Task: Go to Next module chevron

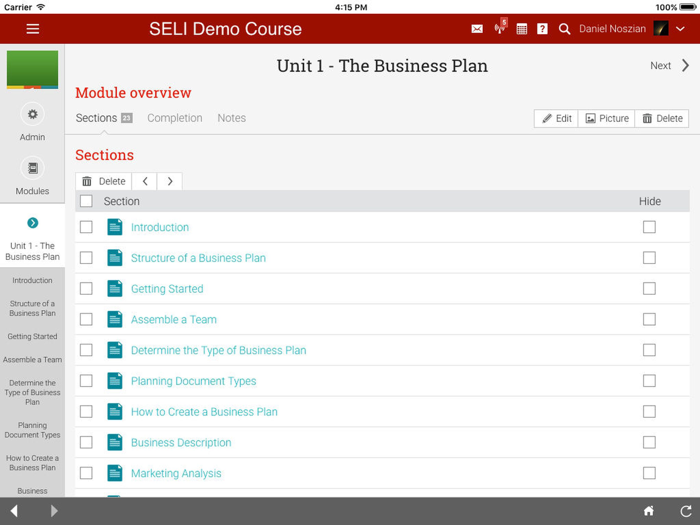Action: pos(686,66)
